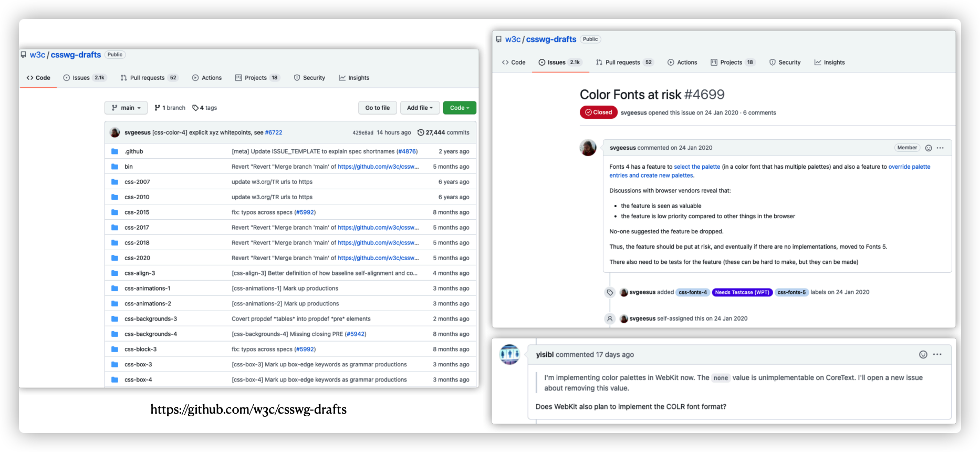Expand the Add file dropdown

click(x=420, y=108)
